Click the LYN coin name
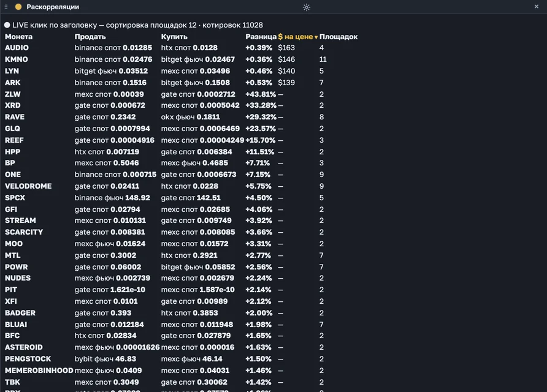This screenshot has width=547, height=392. (x=12, y=71)
